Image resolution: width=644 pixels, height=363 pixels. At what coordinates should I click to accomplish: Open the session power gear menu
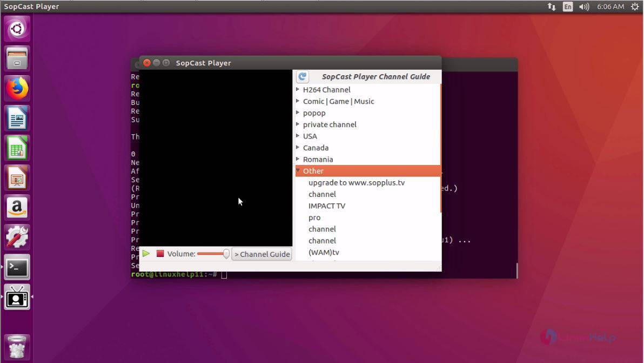pyautogui.click(x=635, y=6)
